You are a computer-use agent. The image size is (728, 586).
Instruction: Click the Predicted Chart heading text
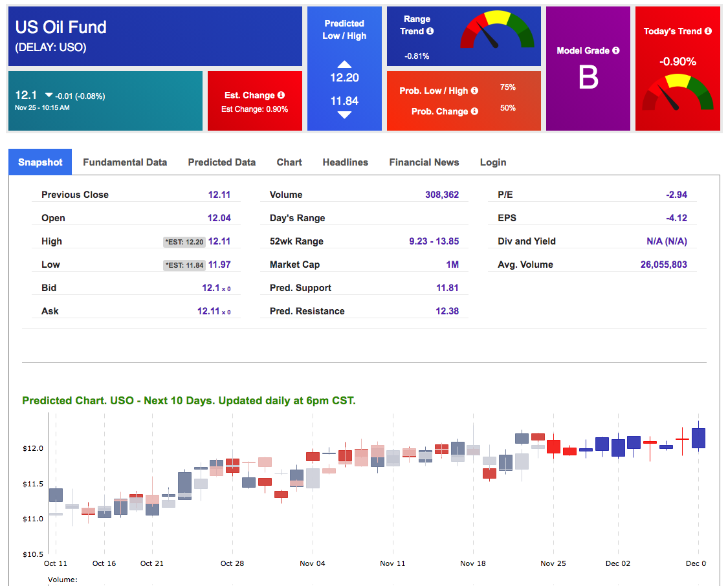[189, 400]
